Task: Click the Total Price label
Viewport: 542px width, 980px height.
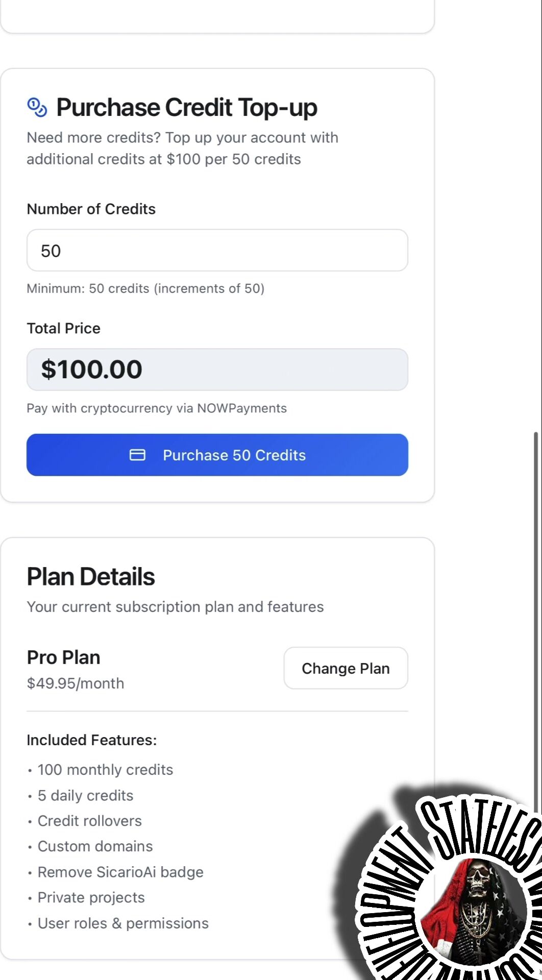Action: tap(63, 328)
